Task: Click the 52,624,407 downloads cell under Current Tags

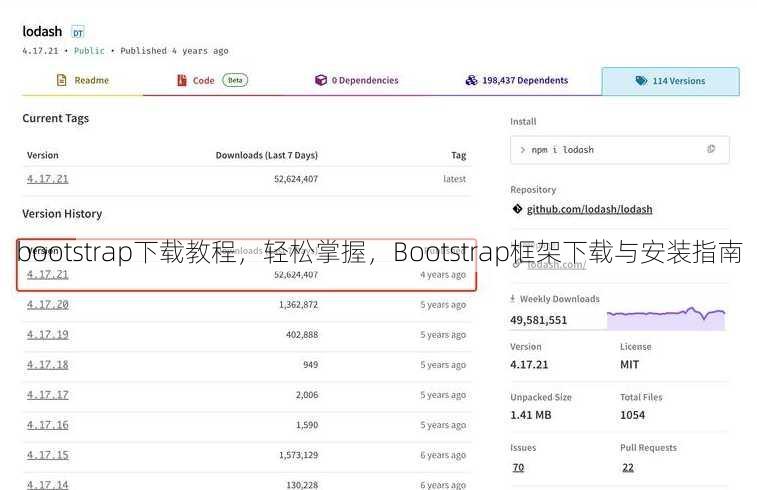Action: [x=296, y=179]
